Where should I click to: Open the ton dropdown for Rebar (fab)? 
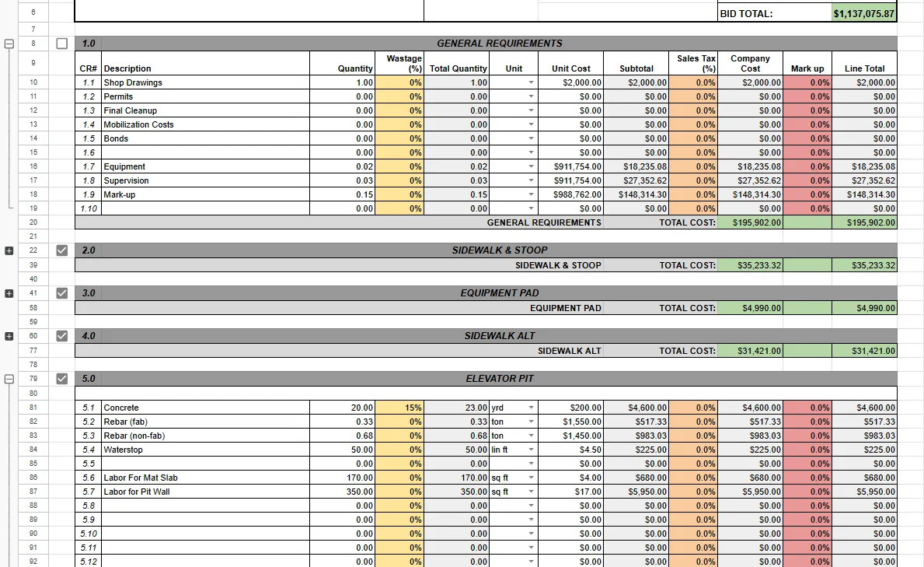pyautogui.click(x=530, y=422)
